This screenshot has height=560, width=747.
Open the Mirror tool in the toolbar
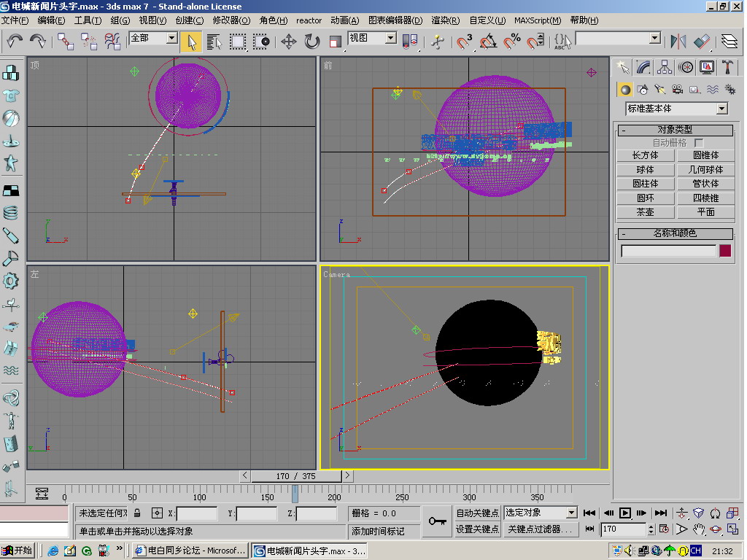(678, 41)
